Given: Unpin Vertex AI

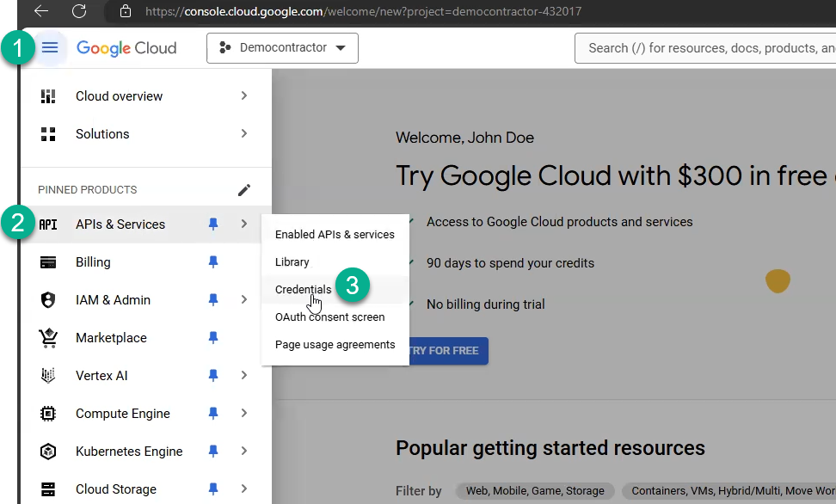Looking at the screenshot, I should (213, 376).
